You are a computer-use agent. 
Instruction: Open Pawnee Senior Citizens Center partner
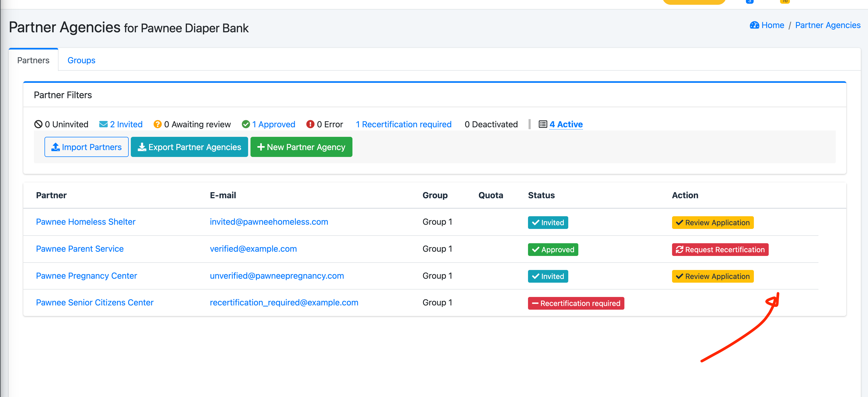tap(95, 302)
